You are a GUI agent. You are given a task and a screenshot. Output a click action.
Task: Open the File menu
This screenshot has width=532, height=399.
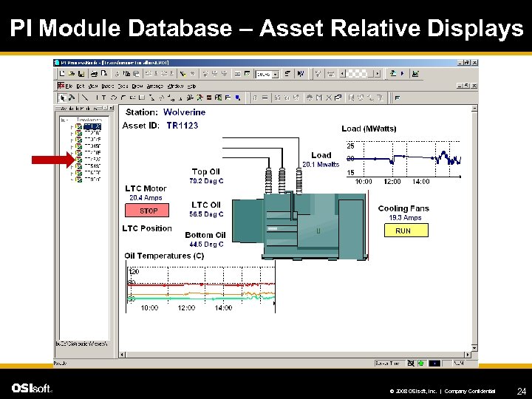69,86
